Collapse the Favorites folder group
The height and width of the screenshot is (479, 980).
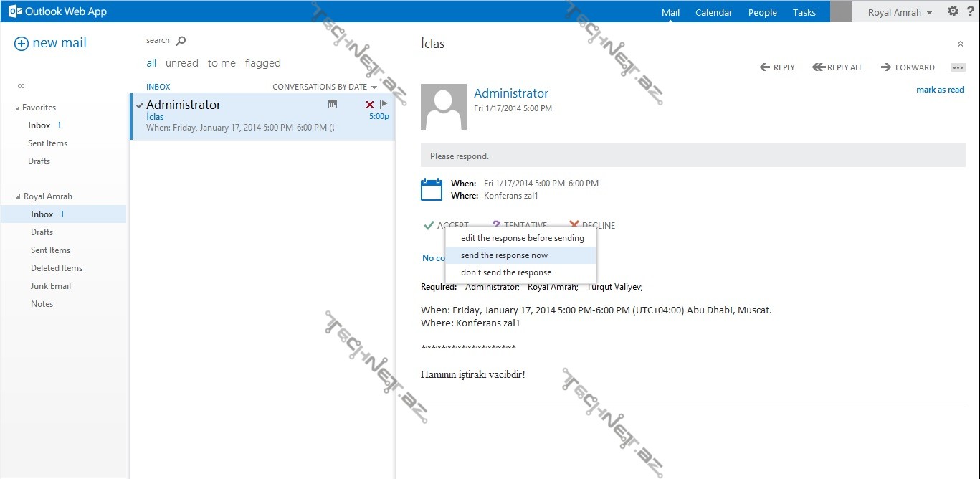click(x=18, y=108)
